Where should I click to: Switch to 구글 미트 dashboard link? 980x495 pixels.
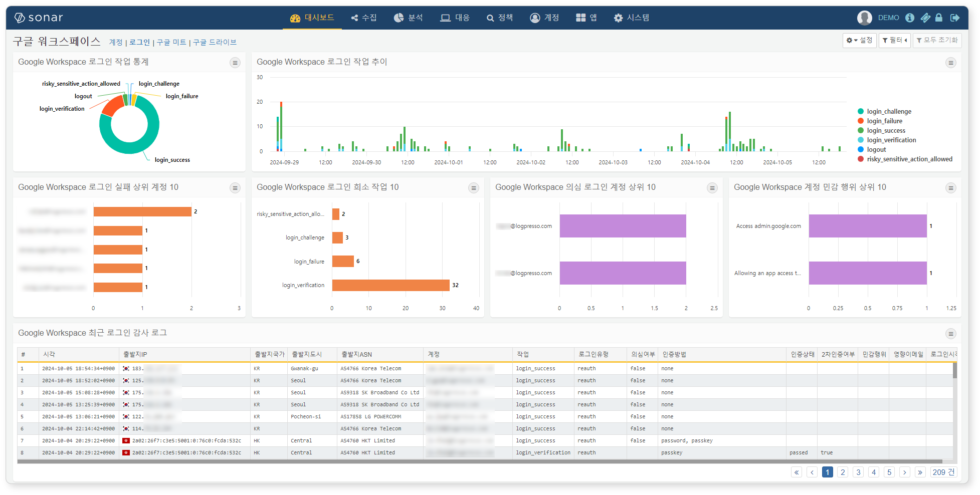(171, 43)
